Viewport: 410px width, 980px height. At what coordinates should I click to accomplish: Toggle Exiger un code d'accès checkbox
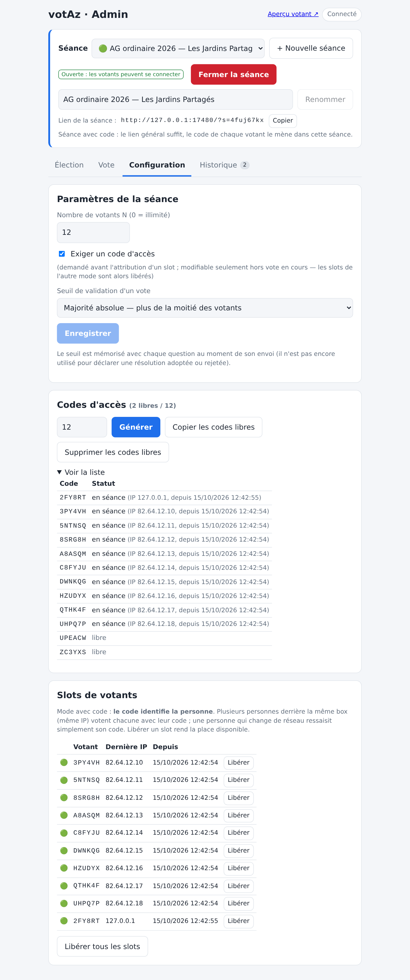(62, 254)
